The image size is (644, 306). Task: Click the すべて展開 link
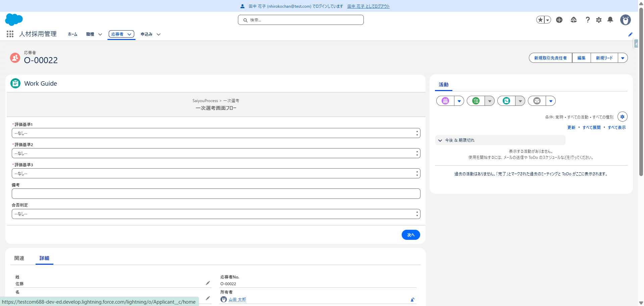(x=591, y=128)
